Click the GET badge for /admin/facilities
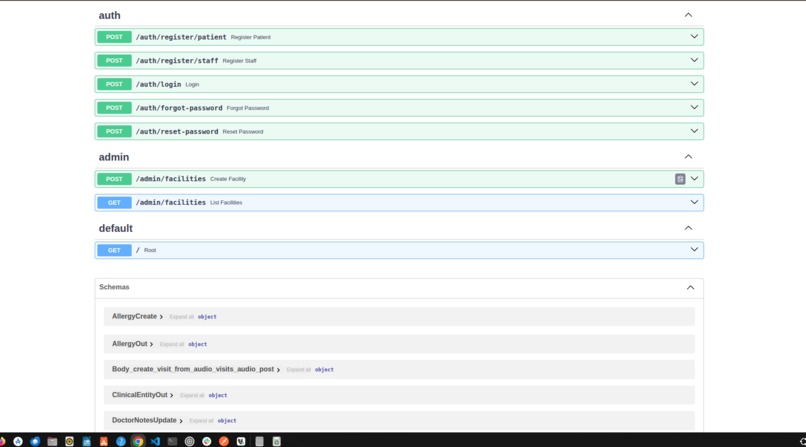Screen dimensions: 806x447 (x=114, y=202)
